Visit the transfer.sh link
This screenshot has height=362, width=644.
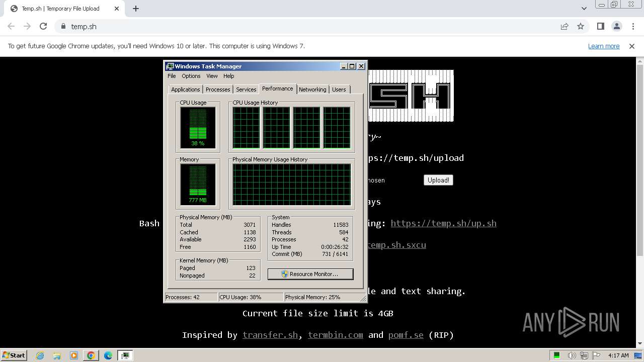[270, 335]
